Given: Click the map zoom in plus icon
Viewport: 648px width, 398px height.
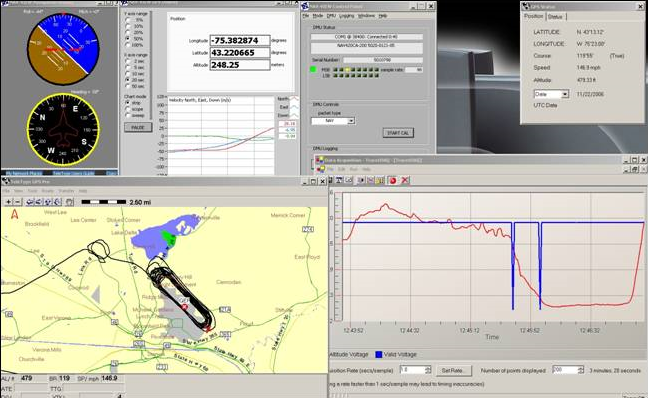Looking at the screenshot, I should (x=8, y=202).
